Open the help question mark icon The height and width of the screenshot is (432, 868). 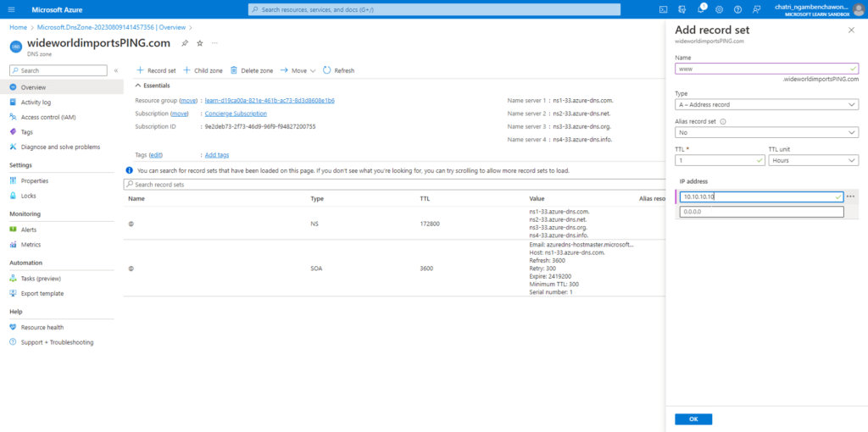coord(737,9)
